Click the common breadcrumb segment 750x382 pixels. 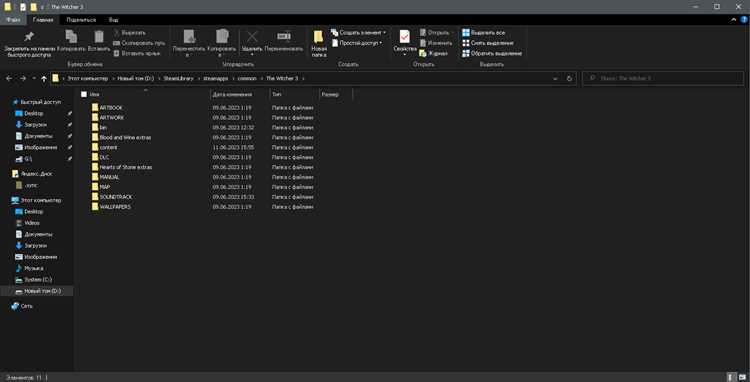pyautogui.click(x=247, y=78)
